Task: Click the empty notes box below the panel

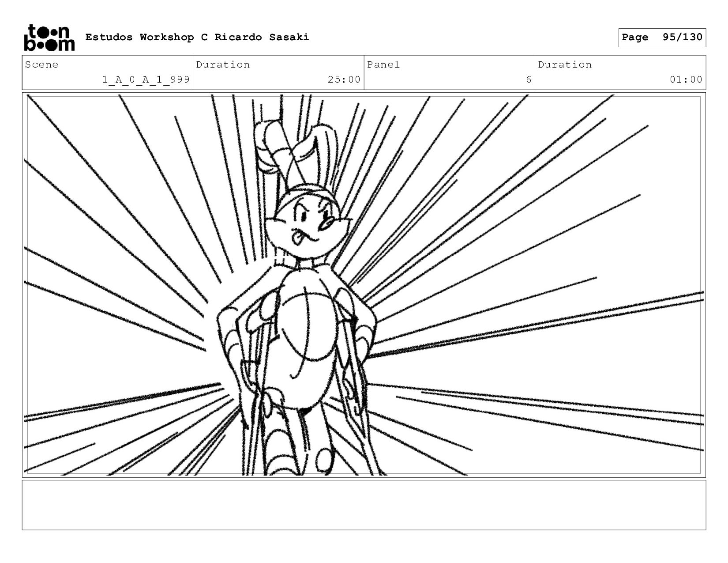Action: tap(364, 505)
